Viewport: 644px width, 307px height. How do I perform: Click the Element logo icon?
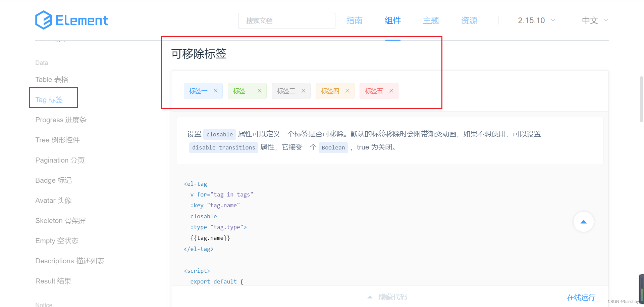[x=43, y=20]
